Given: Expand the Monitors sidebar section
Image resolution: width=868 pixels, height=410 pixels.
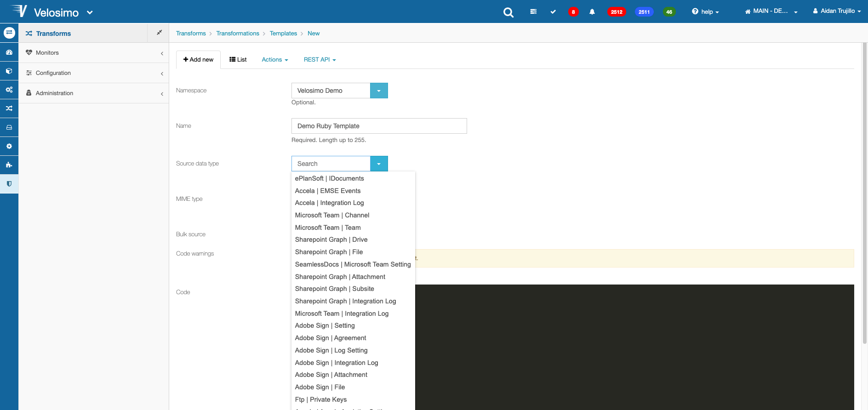Looking at the screenshot, I should click(x=94, y=53).
